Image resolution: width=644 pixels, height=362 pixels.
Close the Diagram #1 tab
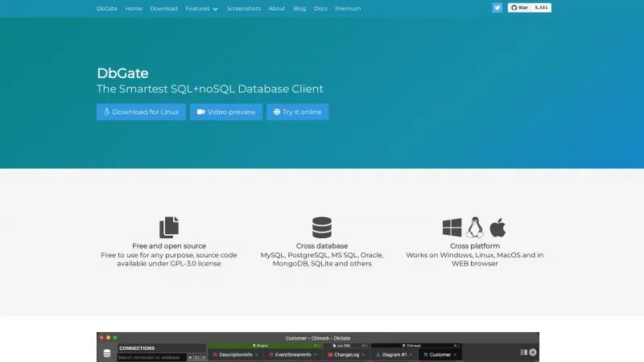point(411,355)
